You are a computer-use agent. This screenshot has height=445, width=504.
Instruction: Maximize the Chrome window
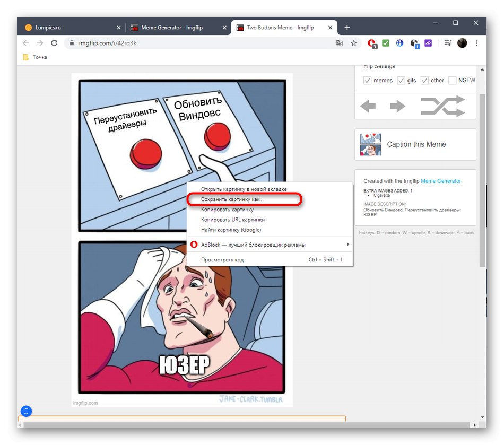456,23
